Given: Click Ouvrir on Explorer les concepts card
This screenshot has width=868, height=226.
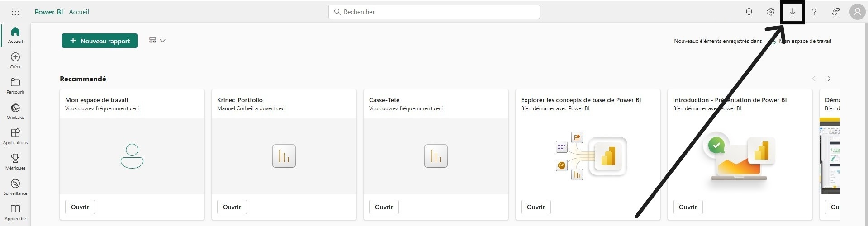Looking at the screenshot, I should tap(536, 207).
